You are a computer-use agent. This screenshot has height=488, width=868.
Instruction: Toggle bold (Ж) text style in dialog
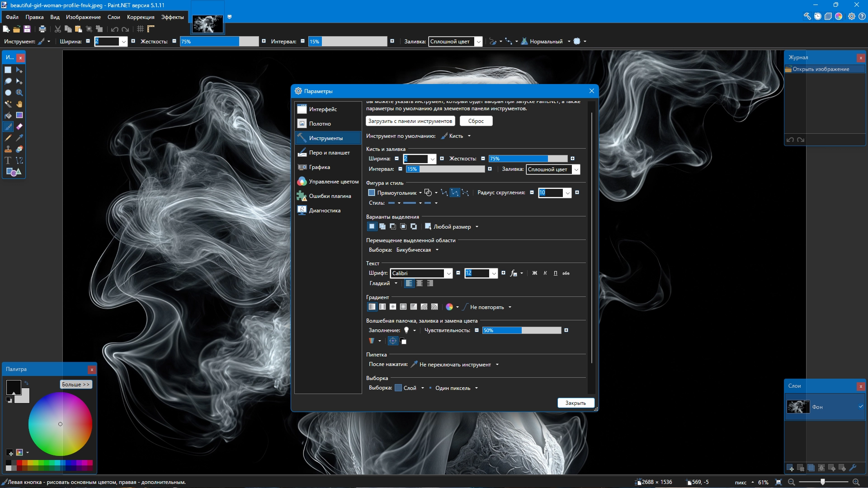535,273
